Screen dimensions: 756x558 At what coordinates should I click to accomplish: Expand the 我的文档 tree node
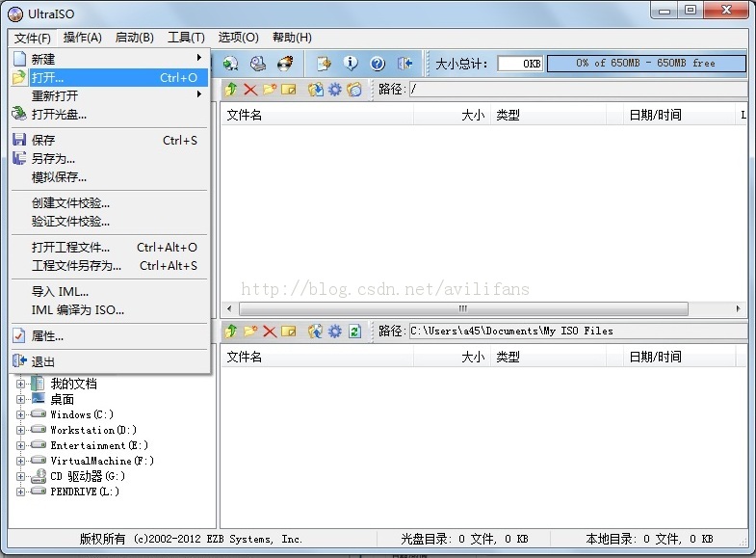(21, 385)
